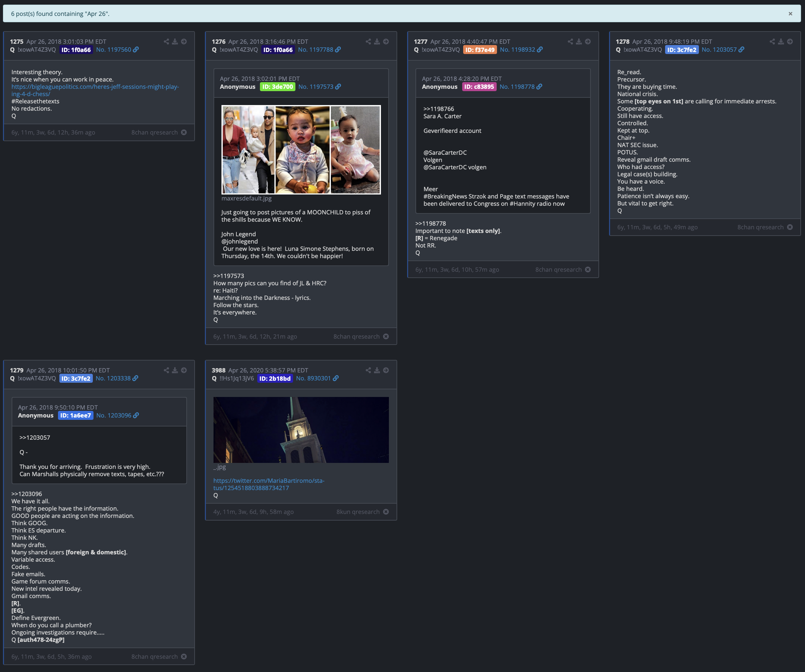Click the orange ID: f37e49 badge

coord(480,50)
